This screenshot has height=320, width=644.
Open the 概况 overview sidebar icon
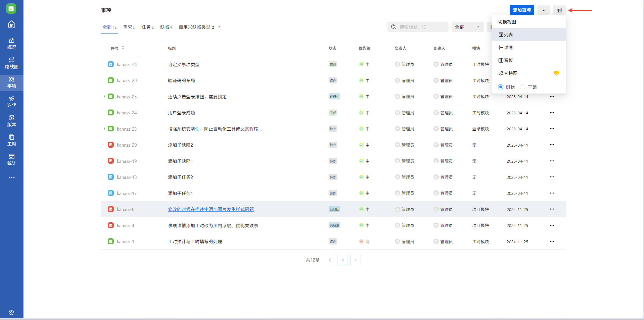point(12,44)
